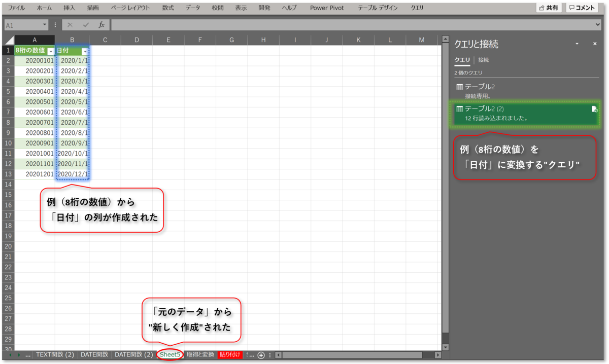Click the horizontal scrollbar right arrow

438,355
